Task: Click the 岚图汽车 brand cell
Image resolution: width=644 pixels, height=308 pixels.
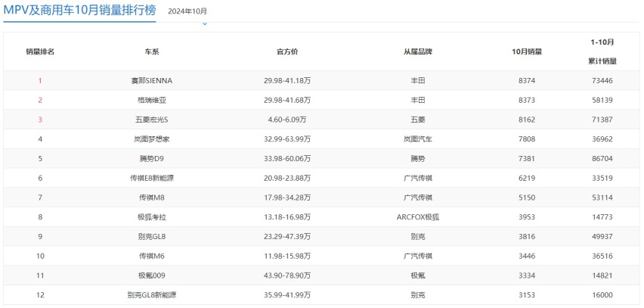Action: tap(418, 139)
